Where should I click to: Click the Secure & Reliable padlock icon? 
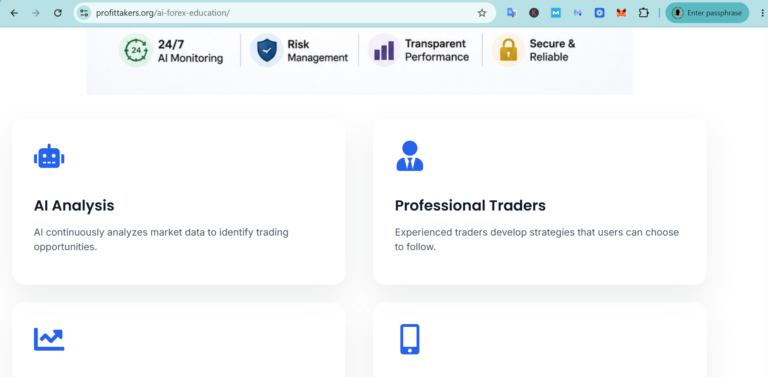point(508,50)
